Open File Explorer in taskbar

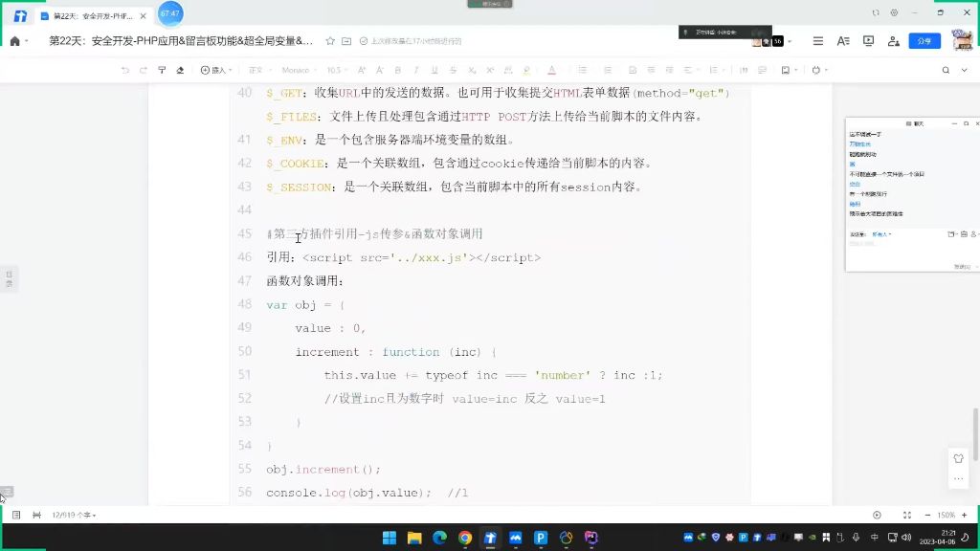click(414, 538)
